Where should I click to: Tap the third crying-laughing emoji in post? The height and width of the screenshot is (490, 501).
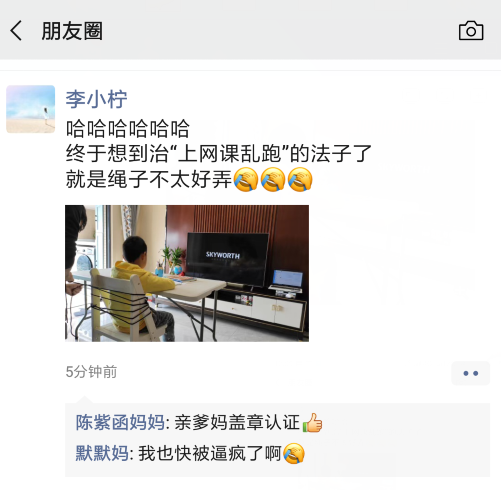click(x=300, y=179)
